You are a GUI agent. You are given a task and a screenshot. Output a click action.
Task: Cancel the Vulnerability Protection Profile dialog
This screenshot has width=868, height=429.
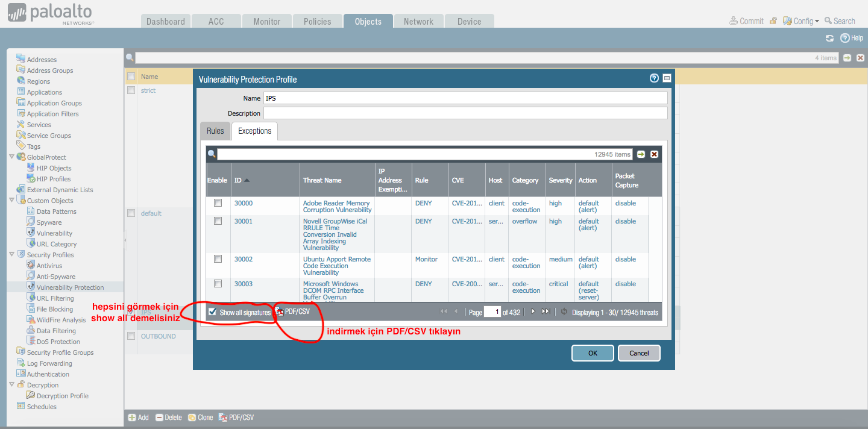click(639, 353)
